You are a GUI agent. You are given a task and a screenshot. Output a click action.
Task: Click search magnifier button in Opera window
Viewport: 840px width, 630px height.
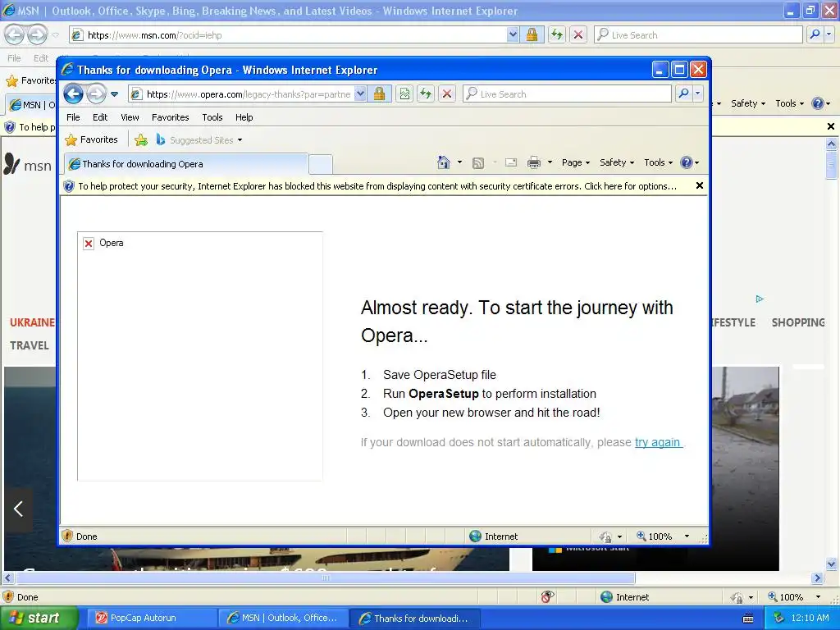pyautogui.click(x=683, y=94)
